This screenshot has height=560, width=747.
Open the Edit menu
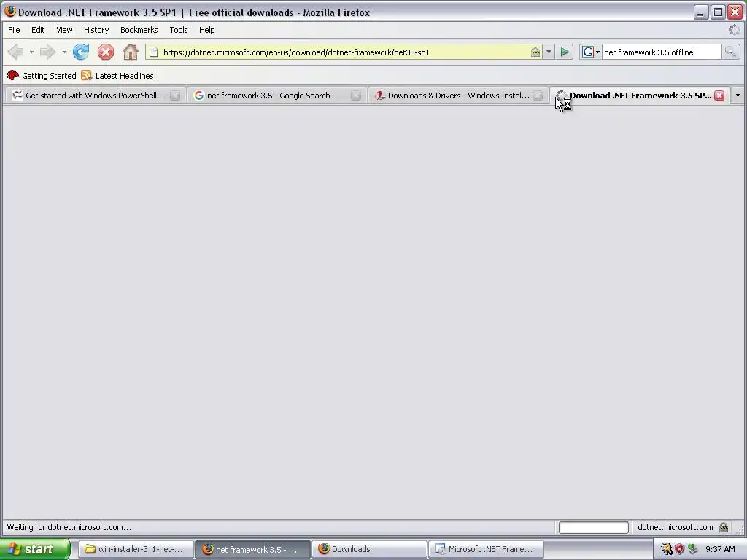[x=38, y=30]
